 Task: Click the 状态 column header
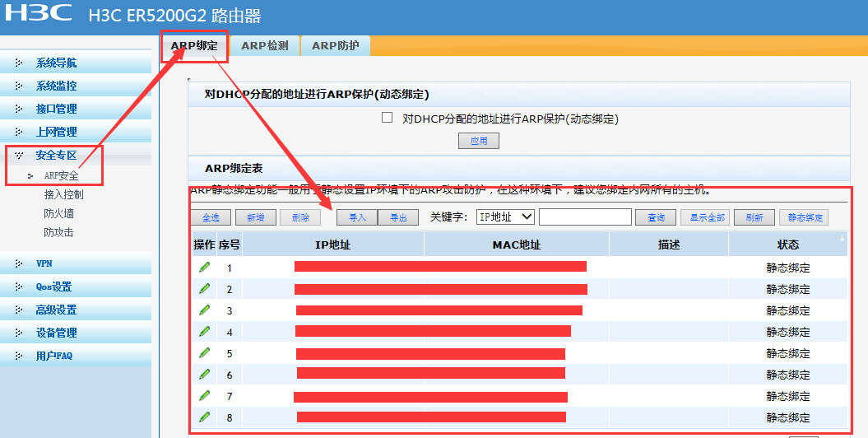pyautogui.click(x=787, y=245)
